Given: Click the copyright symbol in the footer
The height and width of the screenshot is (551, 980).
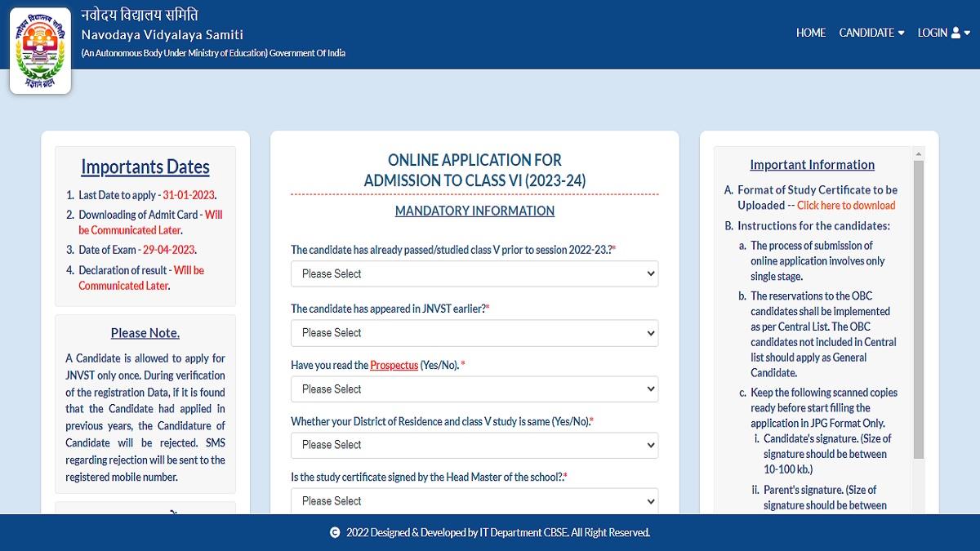Looking at the screenshot, I should point(335,532).
